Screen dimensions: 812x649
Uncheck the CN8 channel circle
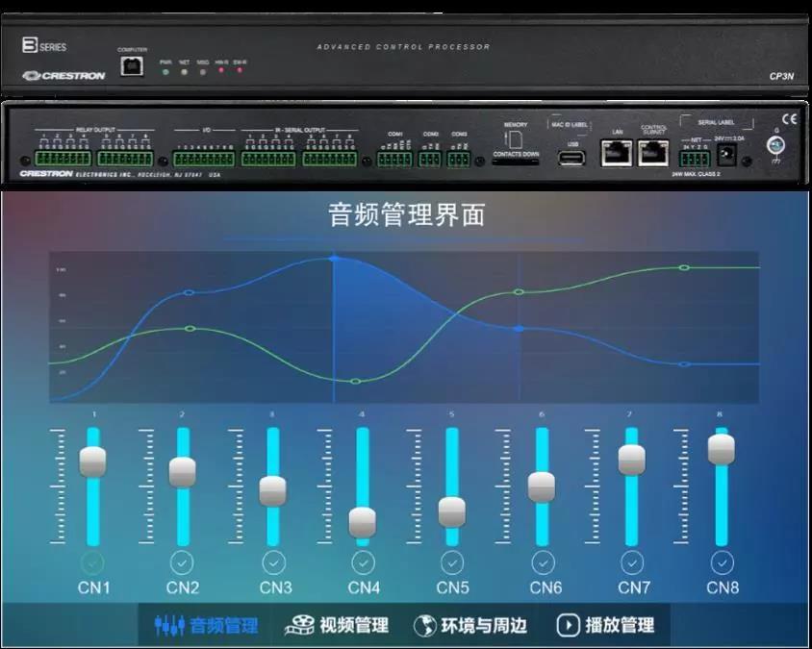tap(723, 563)
